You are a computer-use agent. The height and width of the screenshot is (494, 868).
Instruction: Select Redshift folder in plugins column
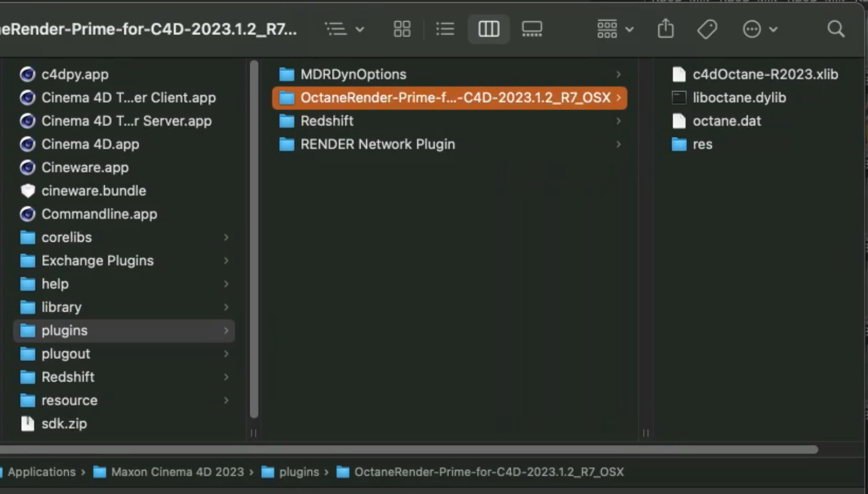449,121
